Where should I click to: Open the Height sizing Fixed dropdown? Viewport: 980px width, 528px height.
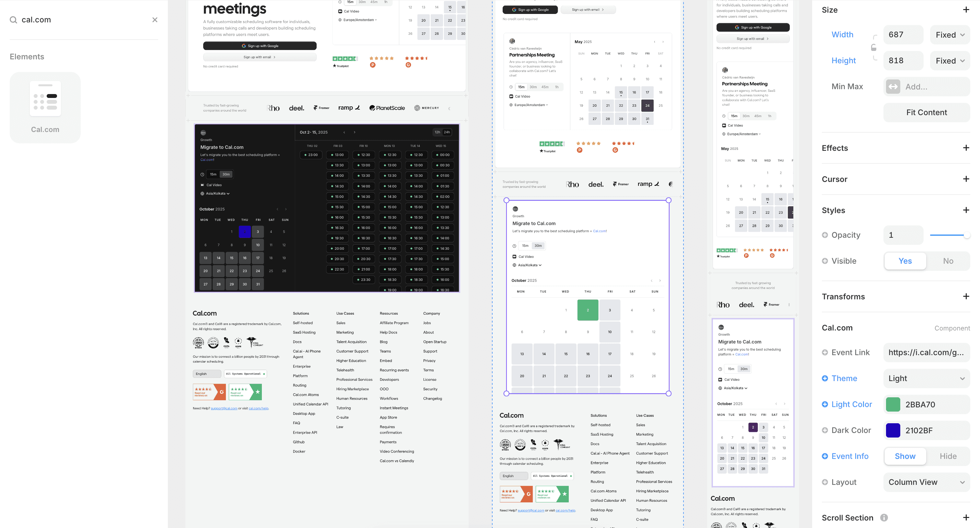point(950,61)
